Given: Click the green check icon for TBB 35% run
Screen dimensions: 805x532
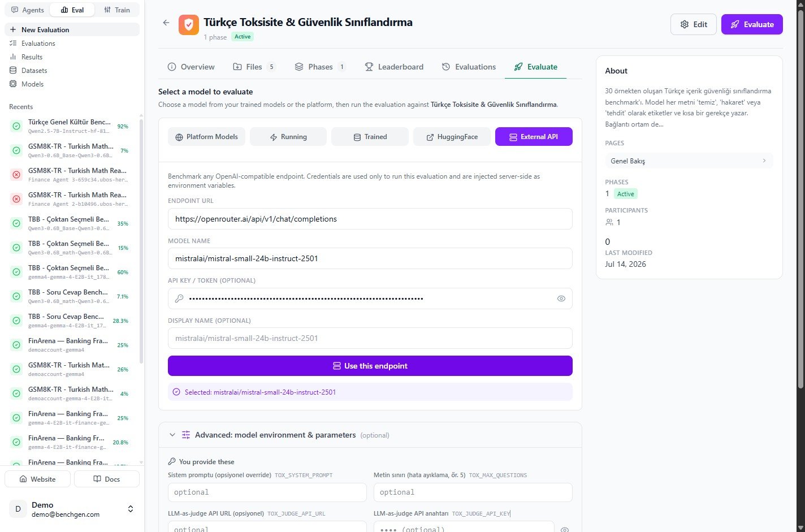Looking at the screenshot, I should 16,223.
